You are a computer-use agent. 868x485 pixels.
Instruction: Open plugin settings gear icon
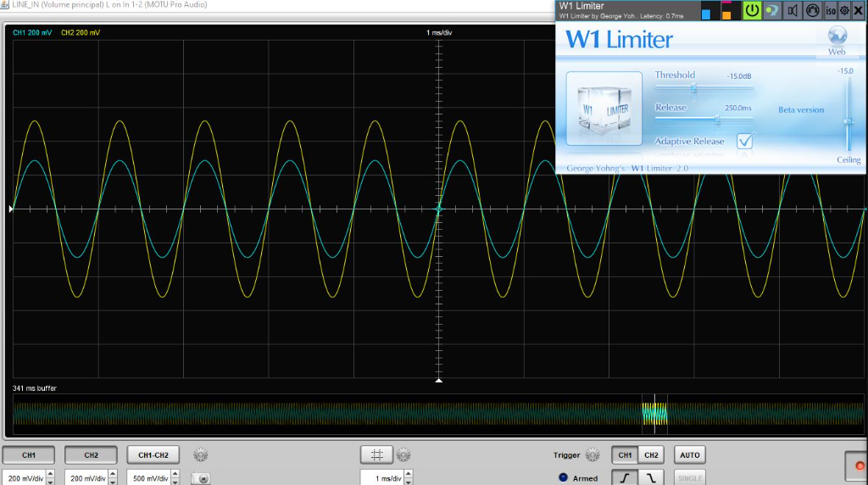coord(844,10)
